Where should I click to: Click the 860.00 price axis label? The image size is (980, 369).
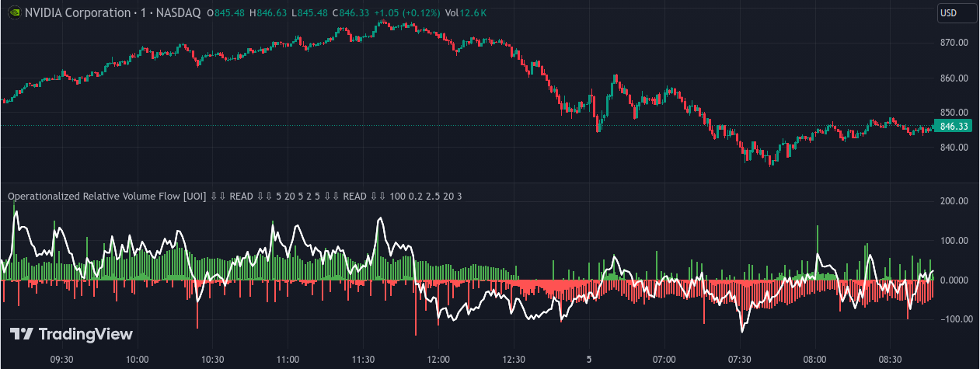(954, 78)
